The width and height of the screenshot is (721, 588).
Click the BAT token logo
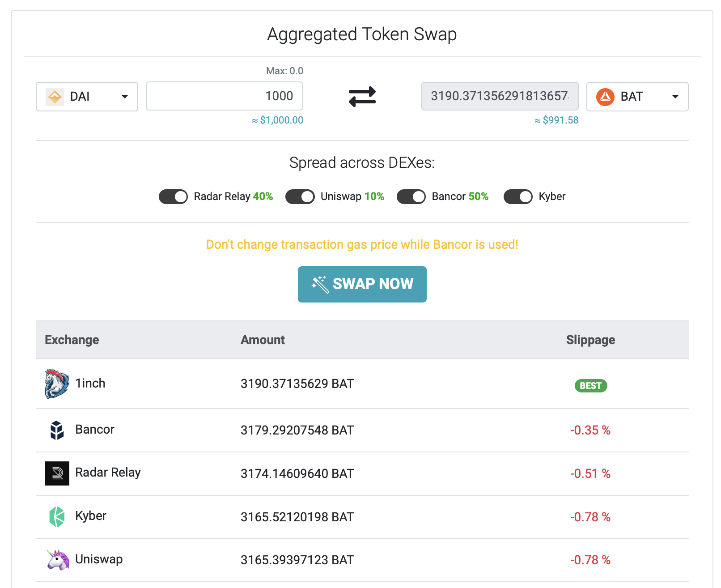[605, 97]
